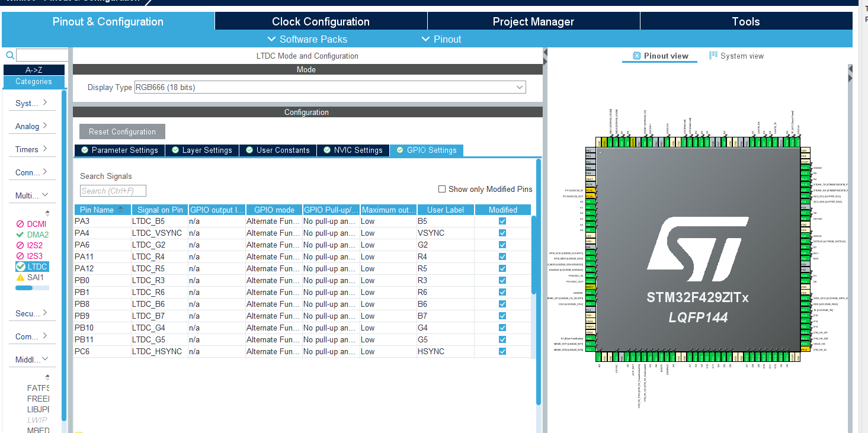Click the I2S2 disabled status icon
The image size is (868, 433).
[x=20, y=245]
